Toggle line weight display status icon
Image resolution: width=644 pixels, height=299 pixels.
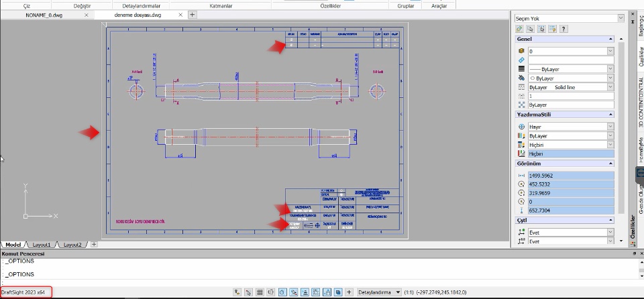coord(327,292)
